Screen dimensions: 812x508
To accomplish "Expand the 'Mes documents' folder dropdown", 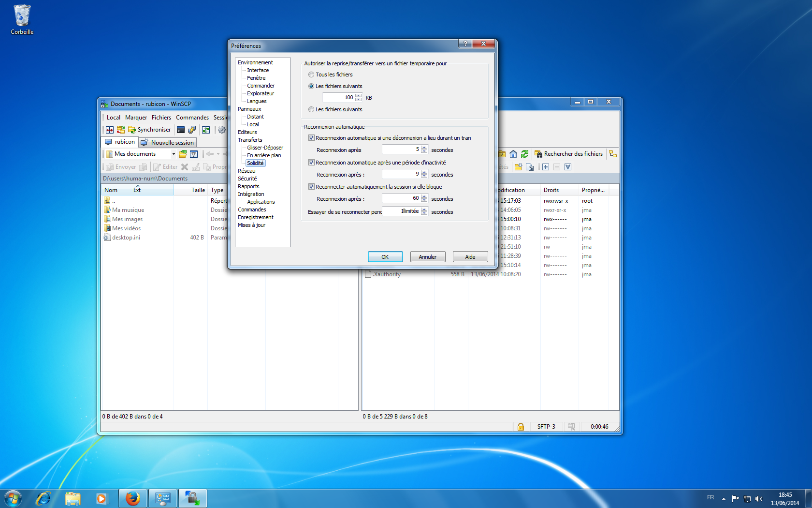I will [x=174, y=154].
